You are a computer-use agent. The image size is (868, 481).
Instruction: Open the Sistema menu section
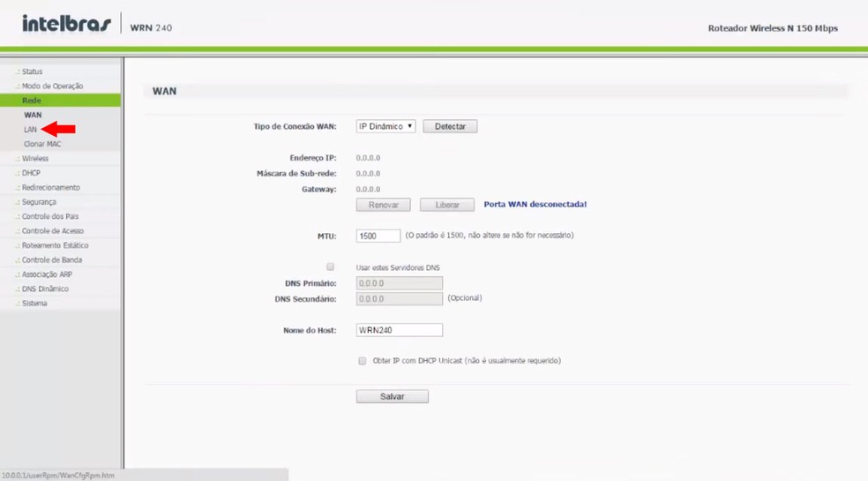(x=34, y=303)
